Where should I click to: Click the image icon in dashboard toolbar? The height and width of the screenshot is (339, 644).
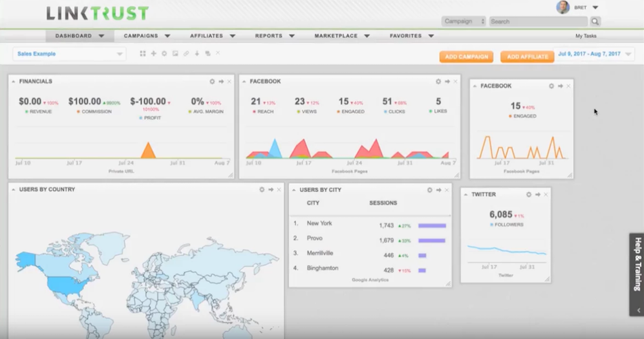click(175, 54)
